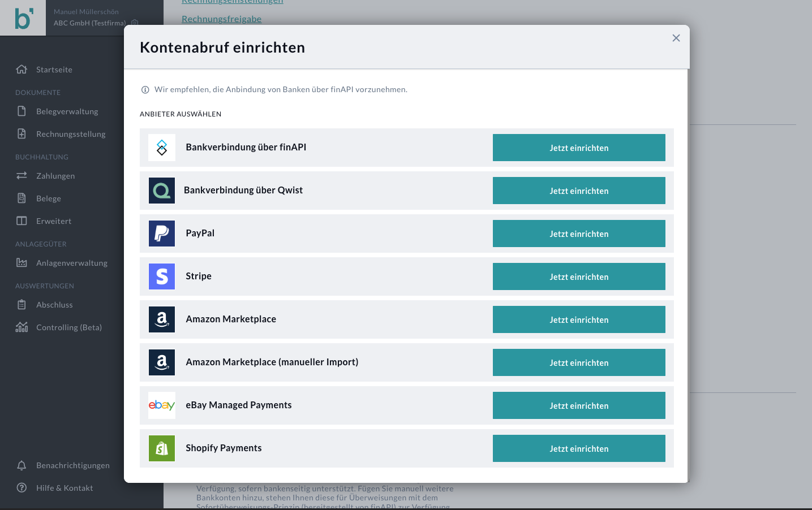
Task: Click the Shopify Payments label
Action: 224,448
